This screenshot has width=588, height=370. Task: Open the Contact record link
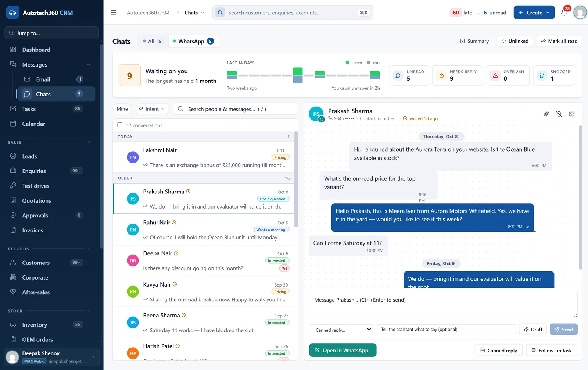point(377,118)
